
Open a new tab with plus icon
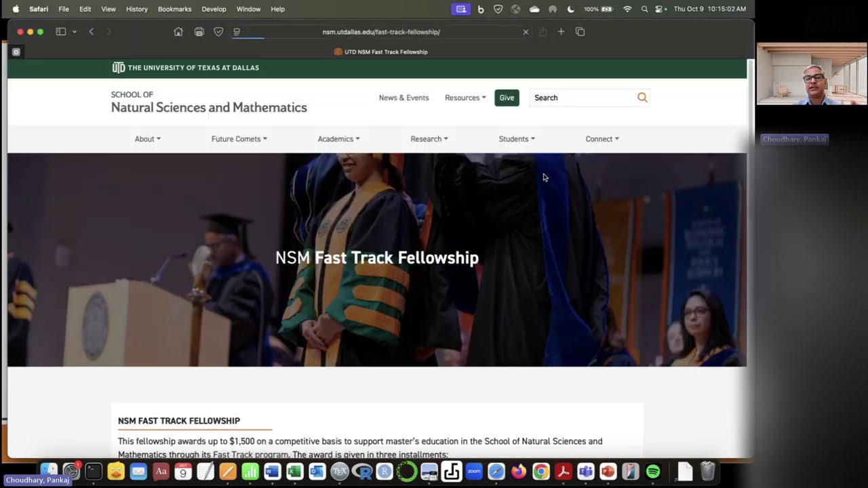point(561,32)
